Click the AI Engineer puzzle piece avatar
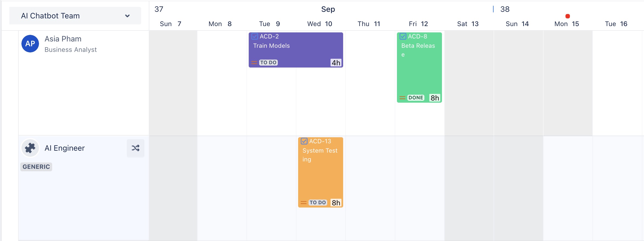The image size is (644, 241). pyautogui.click(x=30, y=148)
